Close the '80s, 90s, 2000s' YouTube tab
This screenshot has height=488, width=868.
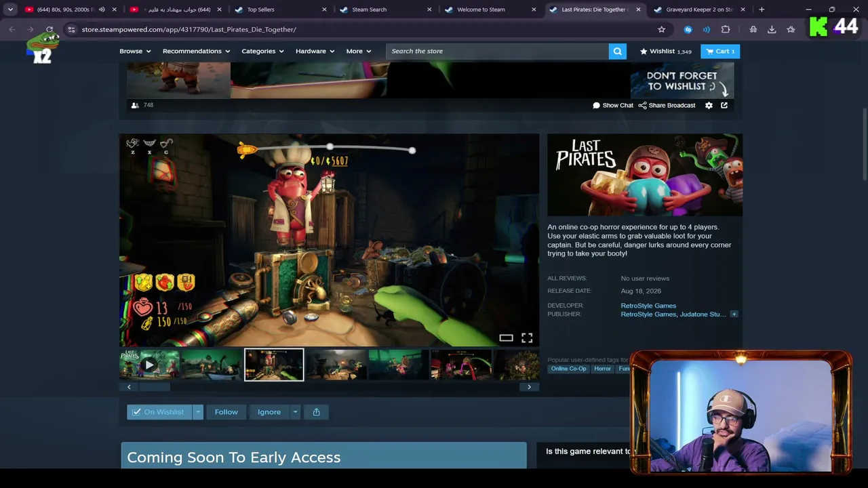(114, 9)
